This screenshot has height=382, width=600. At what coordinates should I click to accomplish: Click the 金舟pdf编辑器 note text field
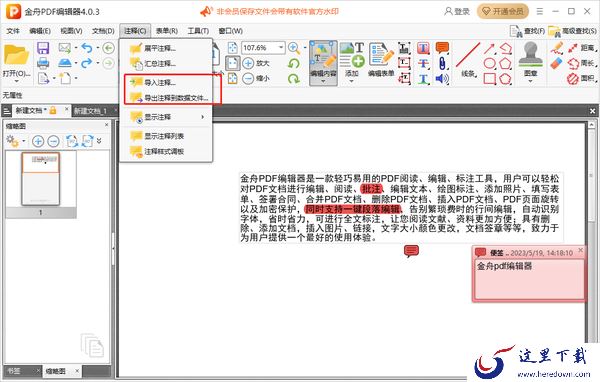tap(529, 279)
